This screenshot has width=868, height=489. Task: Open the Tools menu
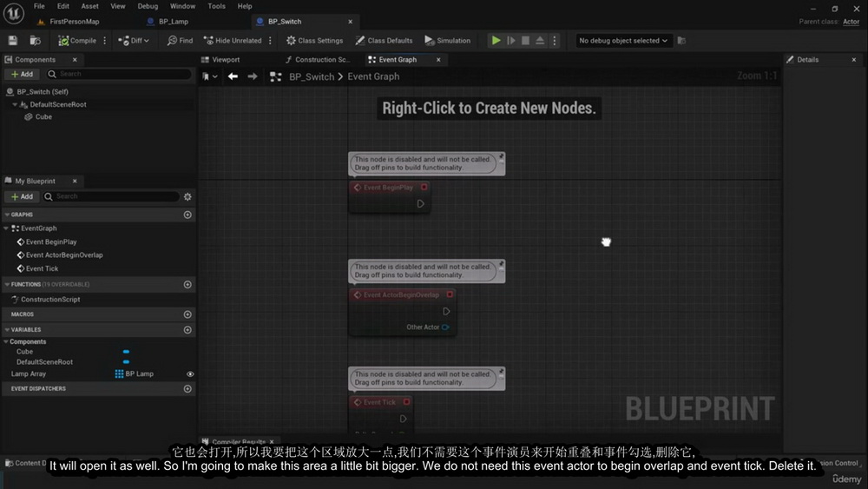pyautogui.click(x=216, y=6)
